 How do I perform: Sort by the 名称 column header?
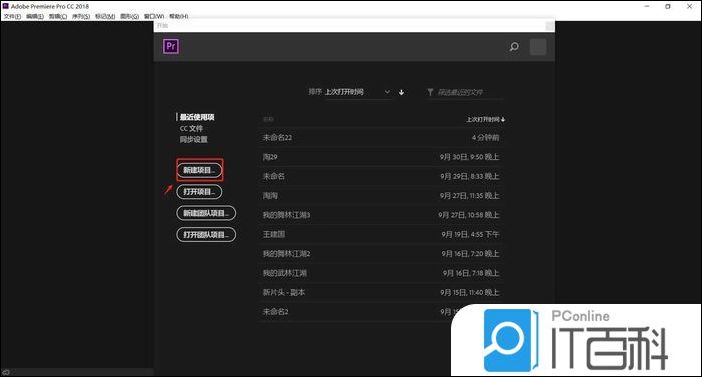click(268, 120)
